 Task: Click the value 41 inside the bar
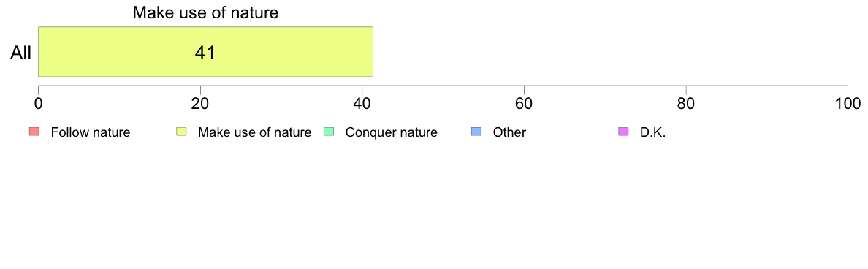[x=205, y=53]
